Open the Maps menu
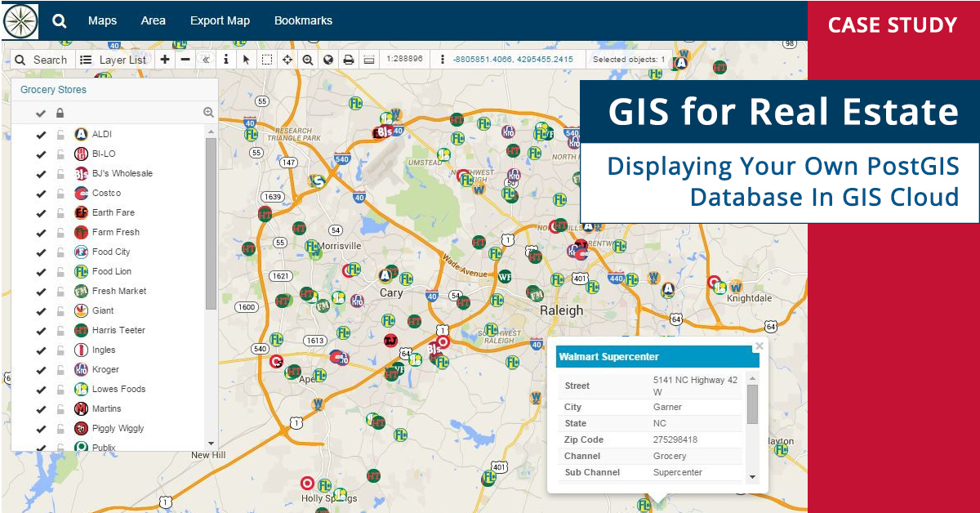The image size is (980, 513). tap(102, 21)
